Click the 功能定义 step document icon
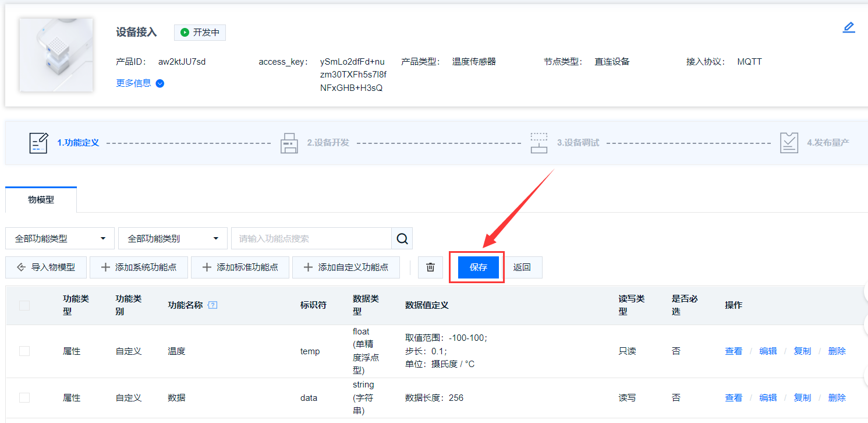868x423 pixels. 38,142
